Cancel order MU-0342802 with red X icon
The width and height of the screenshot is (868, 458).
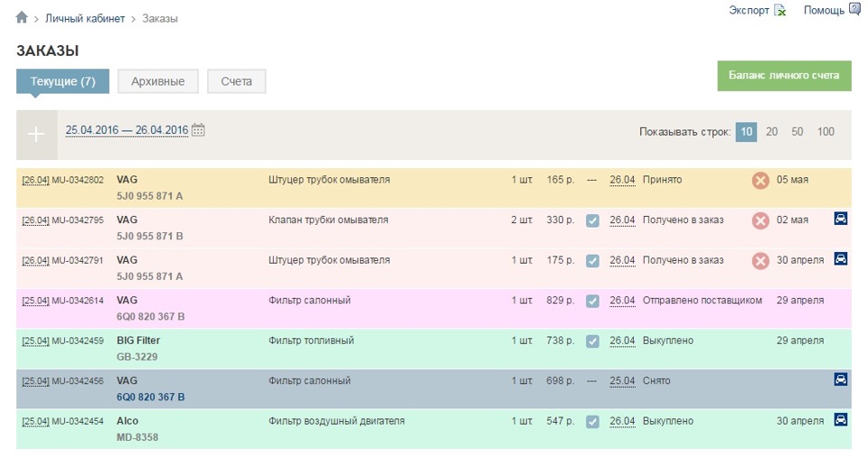(x=760, y=181)
